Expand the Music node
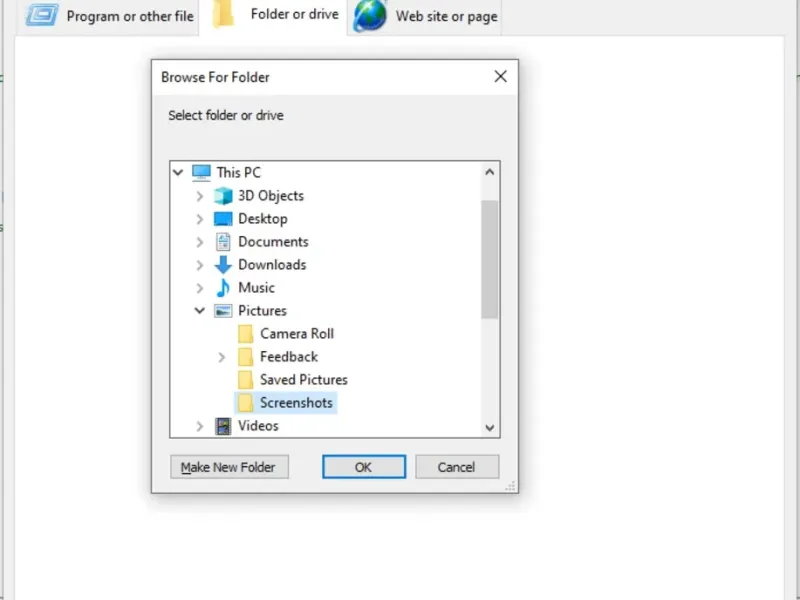Viewport: 800px width, 600px height. (x=200, y=288)
